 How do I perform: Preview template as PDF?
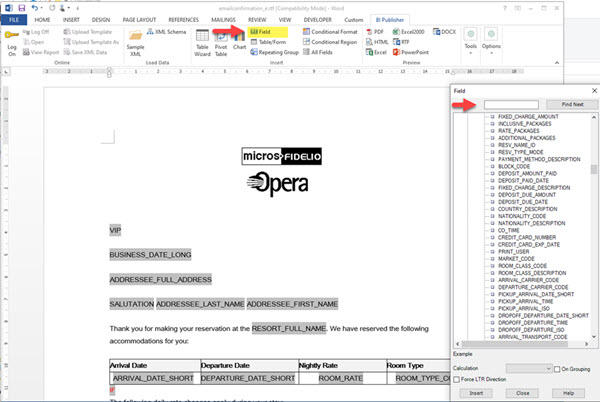click(375, 32)
